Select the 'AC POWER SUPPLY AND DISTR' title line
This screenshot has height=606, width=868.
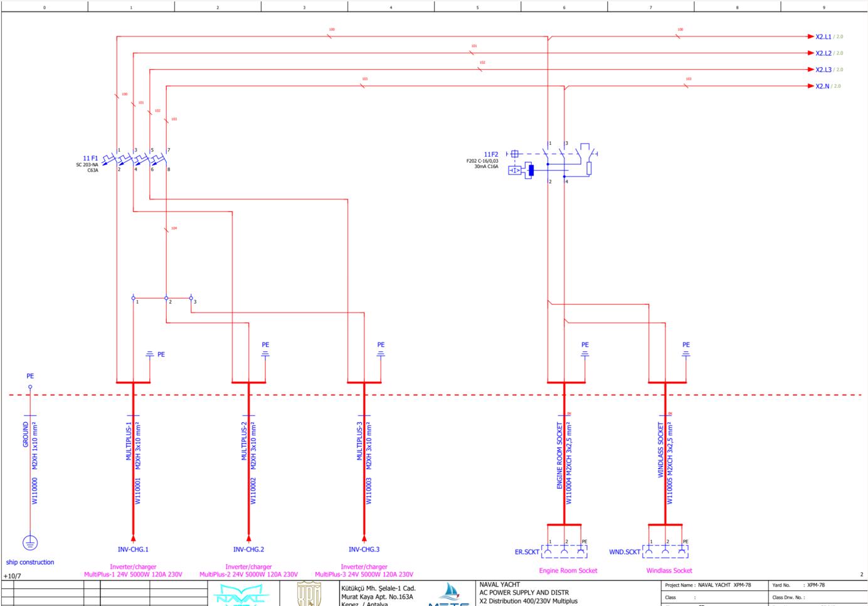(524, 593)
